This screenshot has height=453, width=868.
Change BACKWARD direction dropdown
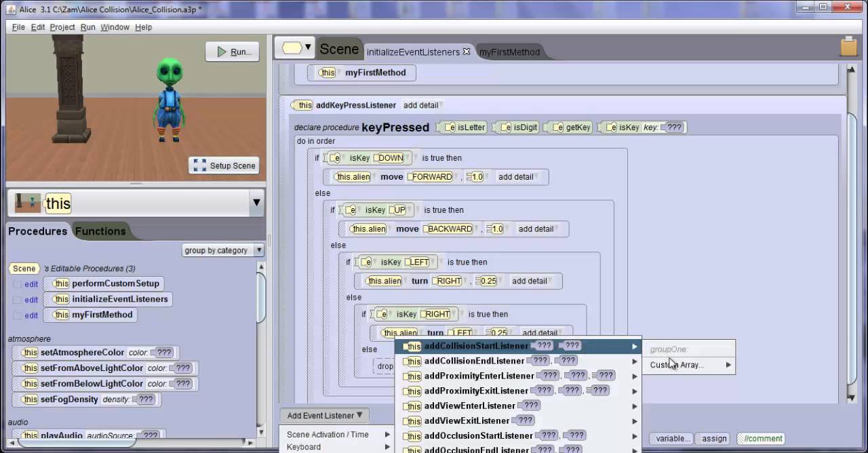(x=450, y=229)
